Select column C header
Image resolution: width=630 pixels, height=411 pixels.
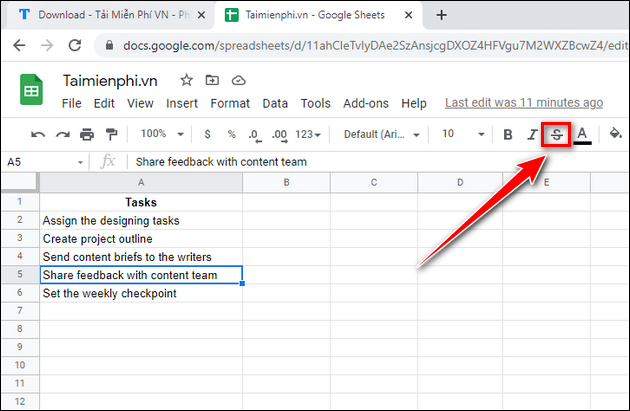pos(374,182)
